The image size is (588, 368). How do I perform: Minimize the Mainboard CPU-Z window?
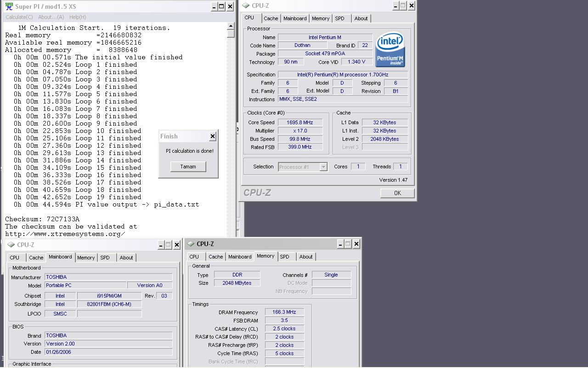(x=161, y=245)
